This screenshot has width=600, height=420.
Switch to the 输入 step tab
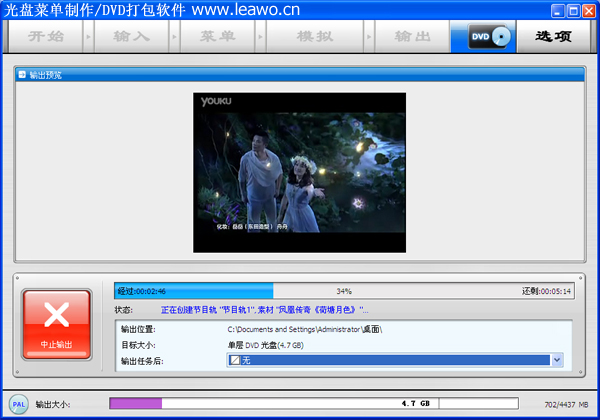pyautogui.click(x=132, y=37)
